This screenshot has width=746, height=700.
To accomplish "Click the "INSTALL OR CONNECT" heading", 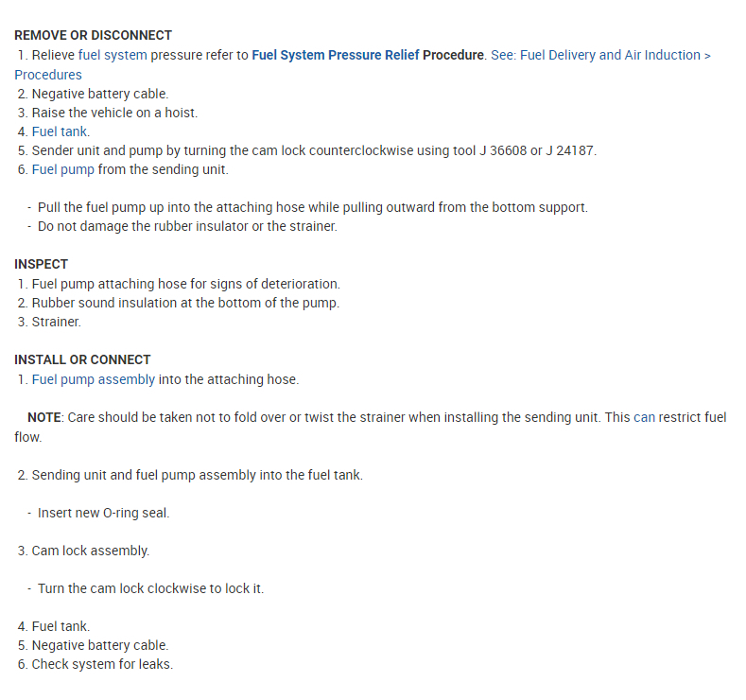I will coord(82,359).
